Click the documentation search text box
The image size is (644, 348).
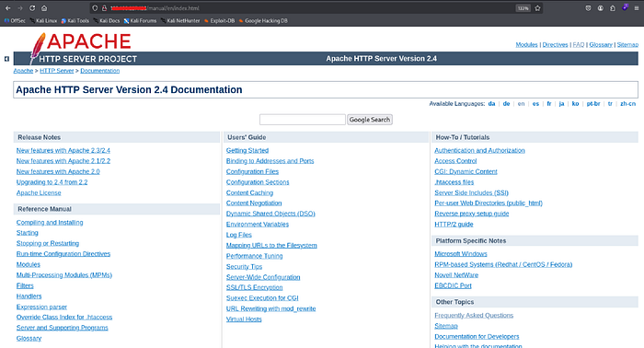click(303, 120)
